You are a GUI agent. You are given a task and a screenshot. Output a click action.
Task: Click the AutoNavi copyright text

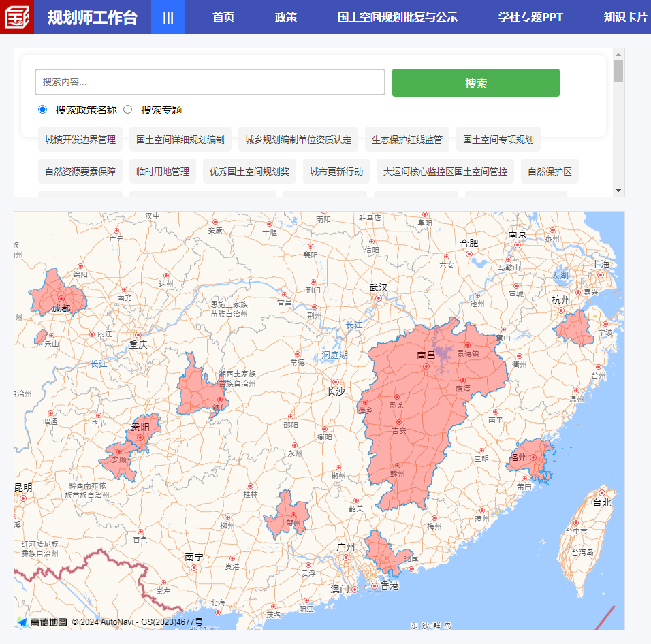(x=138, y=622)
